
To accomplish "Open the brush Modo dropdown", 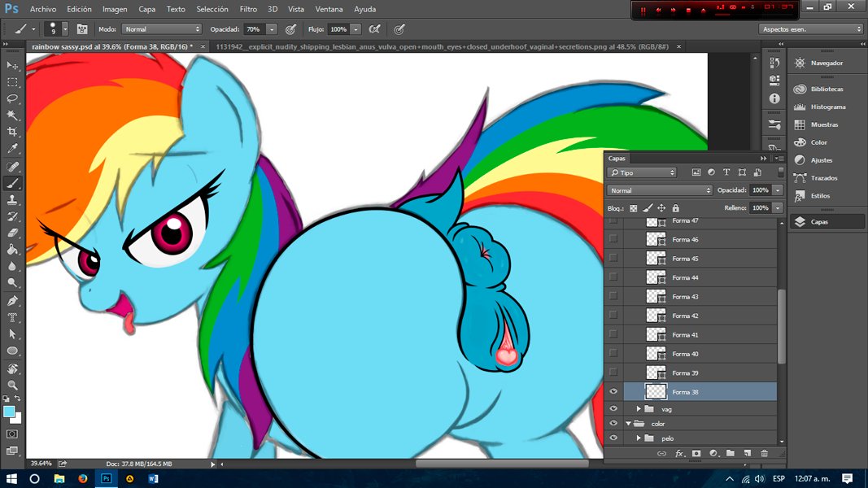I will pyautogui.click(x=162, y=29).
